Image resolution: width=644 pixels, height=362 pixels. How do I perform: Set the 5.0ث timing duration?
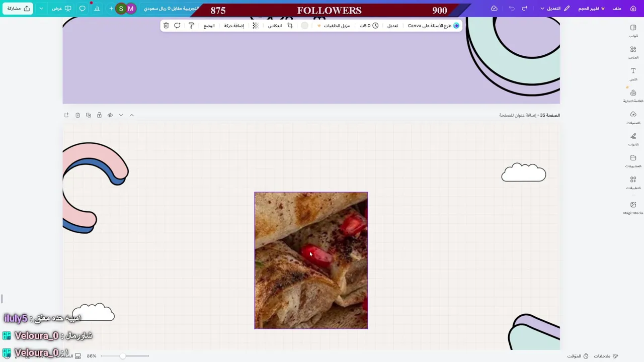point(369,26)
